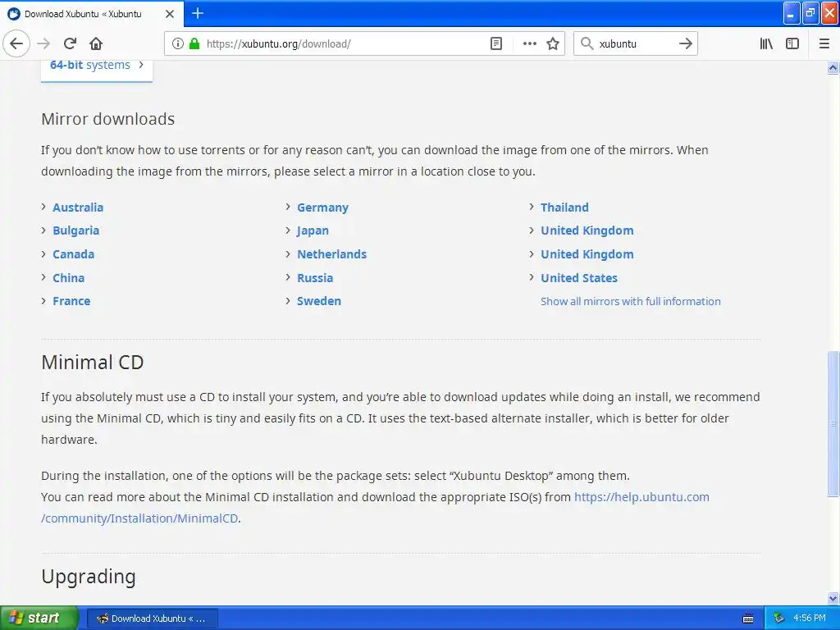Choose the Germany mirror
This screenshot has height=630, width=840.
click(322, 208)
